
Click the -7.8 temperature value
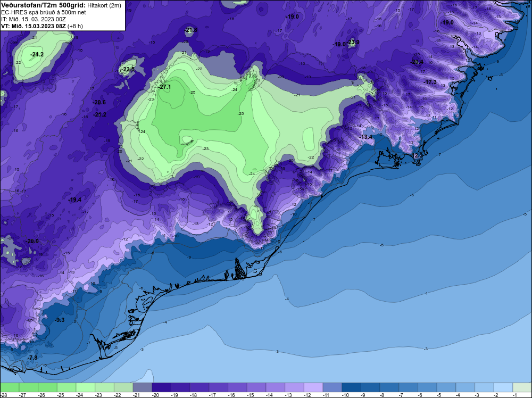coord(32,358)
